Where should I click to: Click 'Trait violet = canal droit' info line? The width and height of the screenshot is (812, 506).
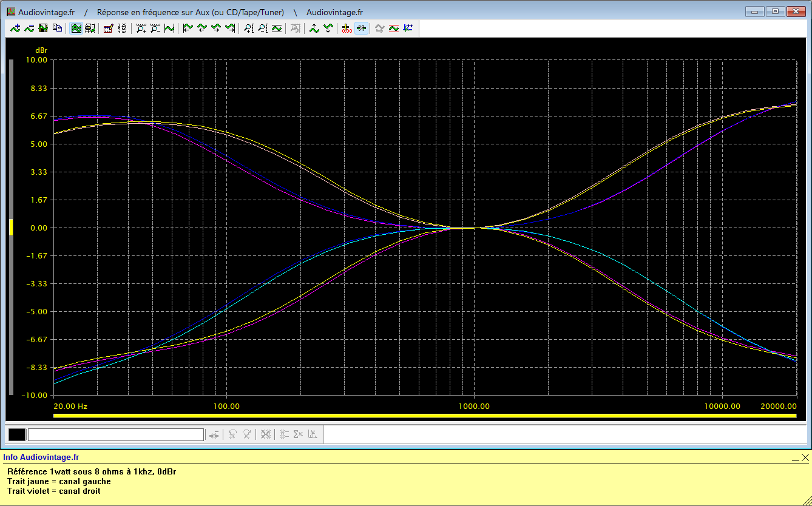(x=54, y=491)
